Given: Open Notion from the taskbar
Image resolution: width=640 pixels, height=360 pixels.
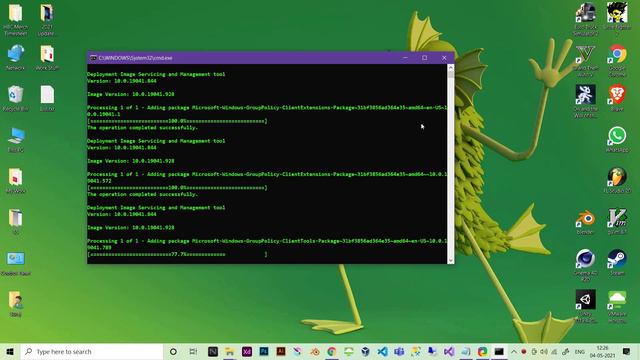Looking at the screenshot, I should (213, 351).
